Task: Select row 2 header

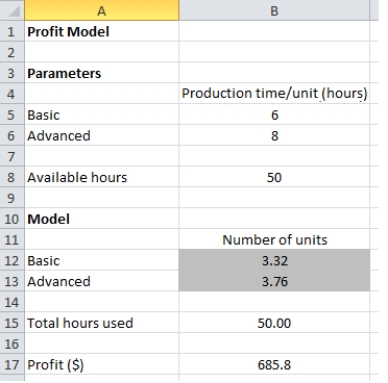Action: click(x=12, y=52)
